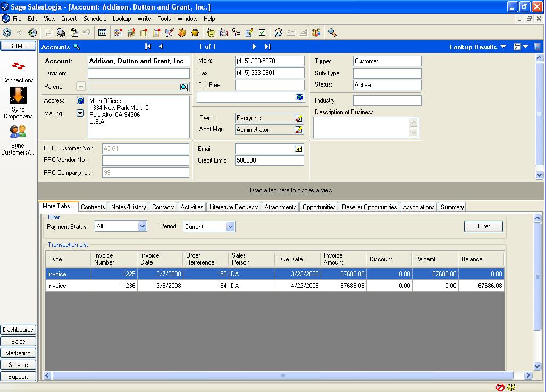The height and width of the screenshot is (392, 546).
Task: Open the Period dropdown
Action: pyautogui.click(x=230, y=227)
